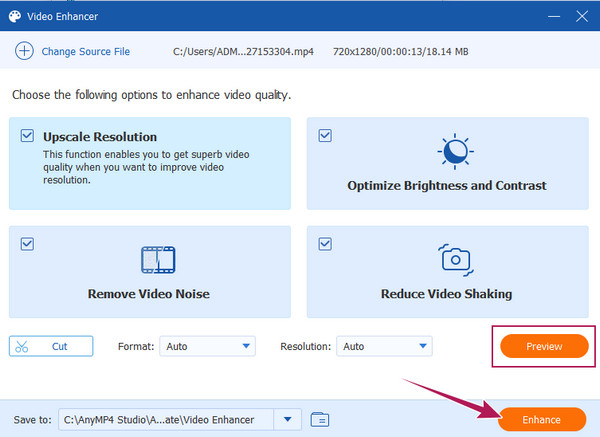Click the orange Enhance button
Viewport: 600px width, 437px height.
pos(541,419)
